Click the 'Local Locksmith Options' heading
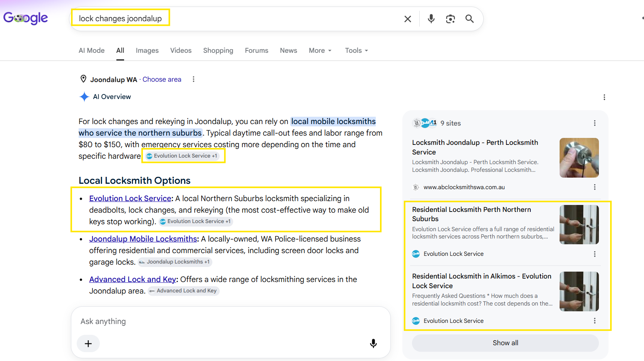This screenshot has height=361, width=644. 135,181
